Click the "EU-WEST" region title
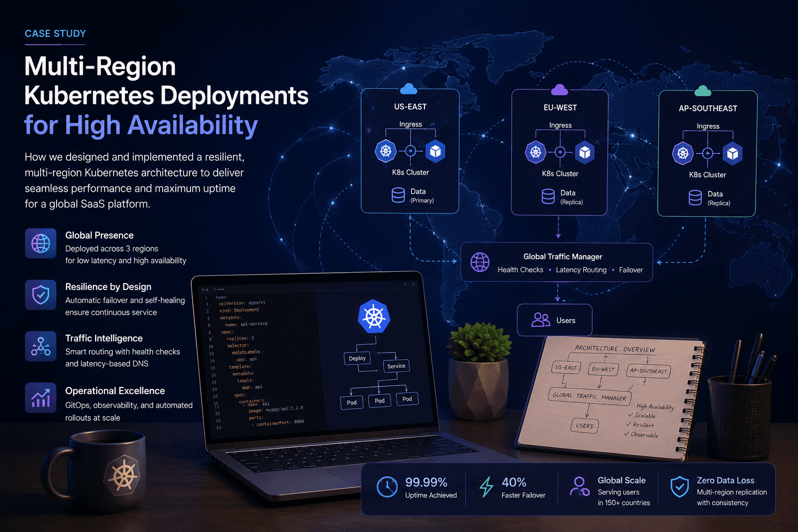The height and width of the screenshot is (532, 798). pos(560,108)
